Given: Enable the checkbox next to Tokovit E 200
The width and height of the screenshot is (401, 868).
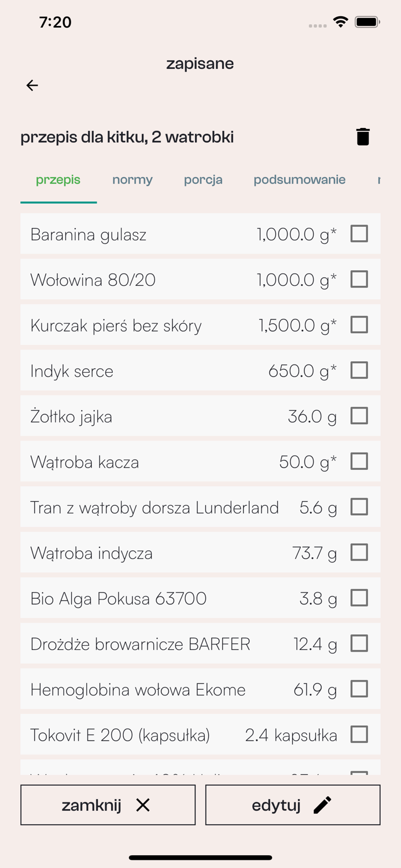Looking at the screenshot, I should tap(359, 734).
